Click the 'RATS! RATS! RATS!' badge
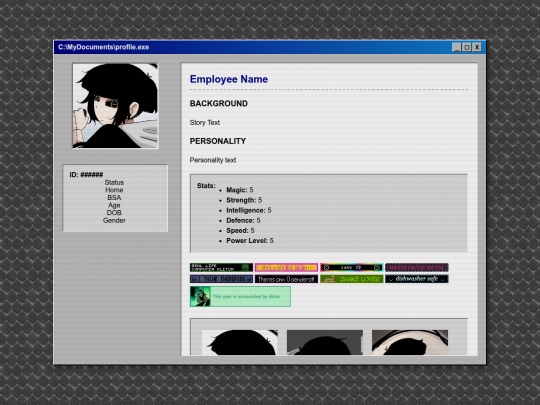Screen dimensions: 540x405 click(417, 268)
